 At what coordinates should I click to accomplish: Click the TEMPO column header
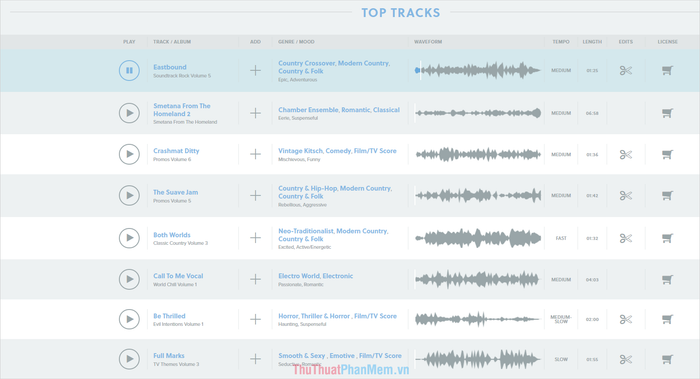pyautogui.click(x=561, y=42)
